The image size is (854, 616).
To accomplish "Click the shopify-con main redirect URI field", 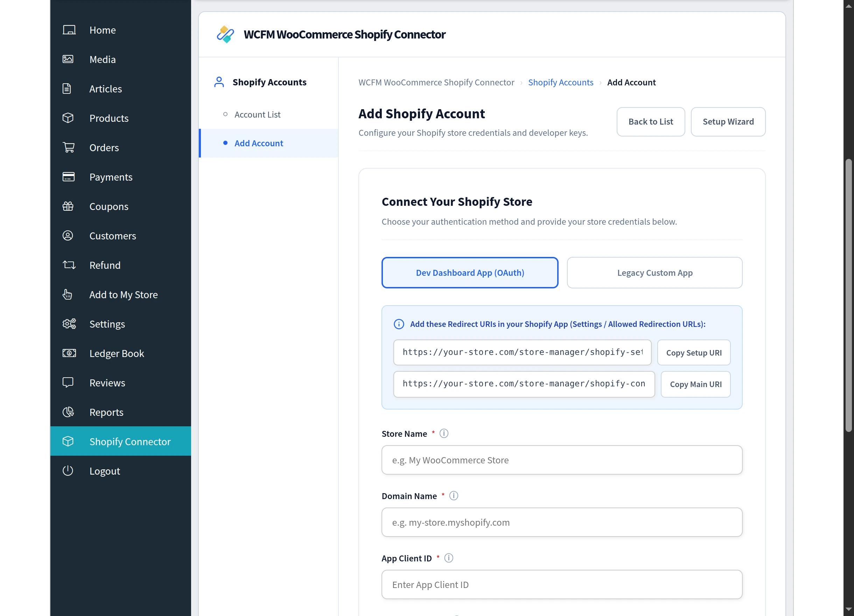I will point(524,384).
